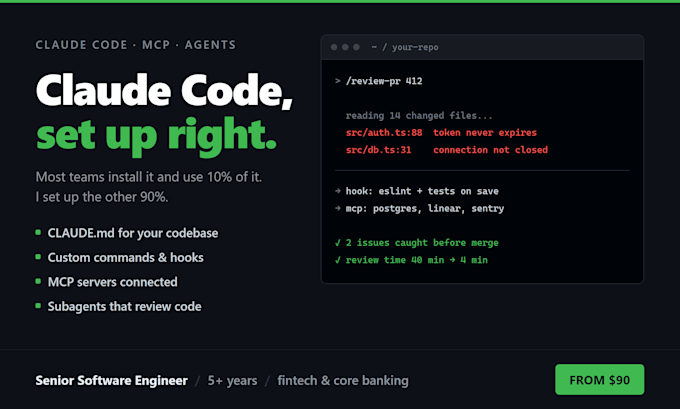680x409 pixels.
Task: Click 'CLAUDE.md for your codebase' bullet
Action: 133,233
